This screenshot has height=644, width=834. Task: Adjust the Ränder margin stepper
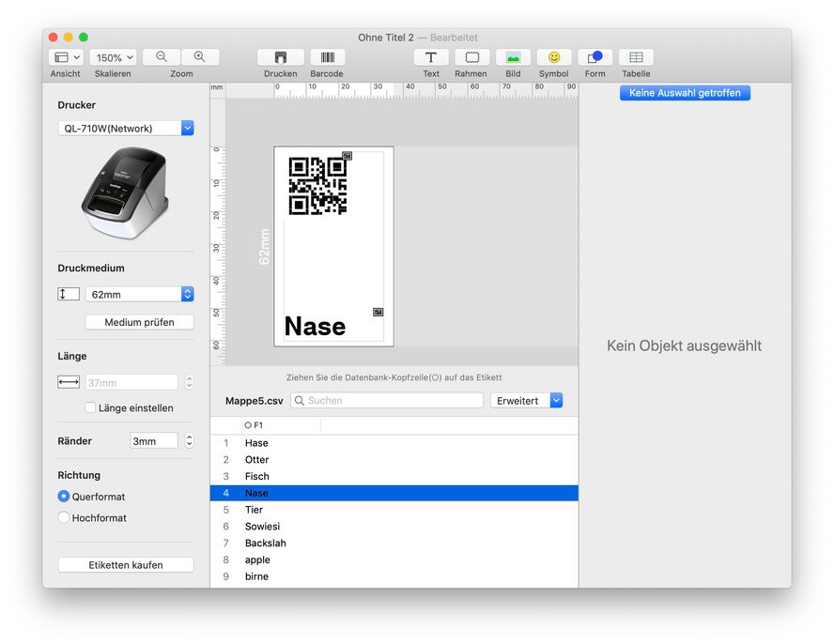(190, 441)
